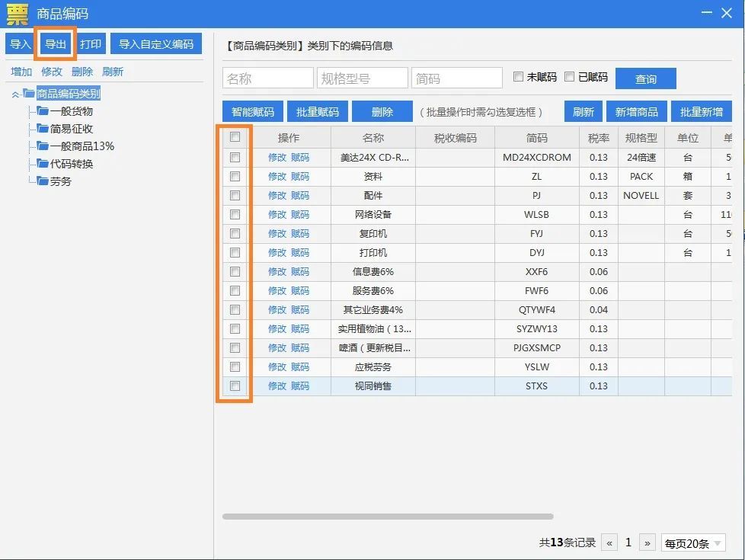Collapse the 商品编码类别 tree root

[15, 94]
